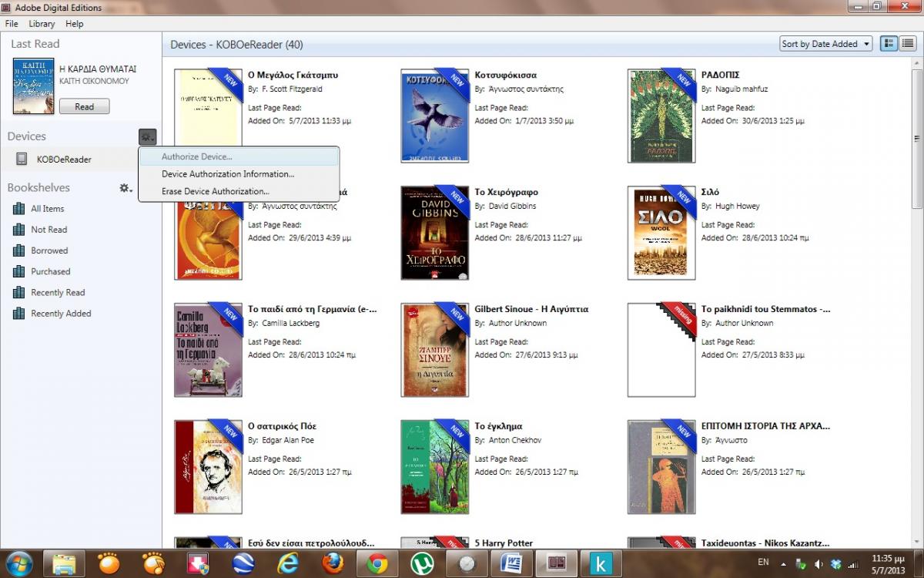The image size is (924, 578).
Task: Click the author F. Scott Fitzgerald text
Action: pos(292,89)
